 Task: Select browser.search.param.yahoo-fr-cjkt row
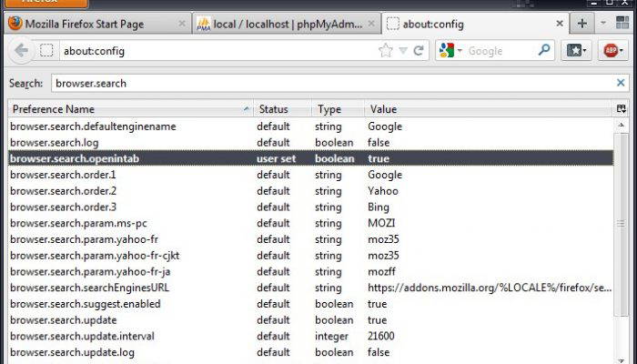[x=311, y=256]
